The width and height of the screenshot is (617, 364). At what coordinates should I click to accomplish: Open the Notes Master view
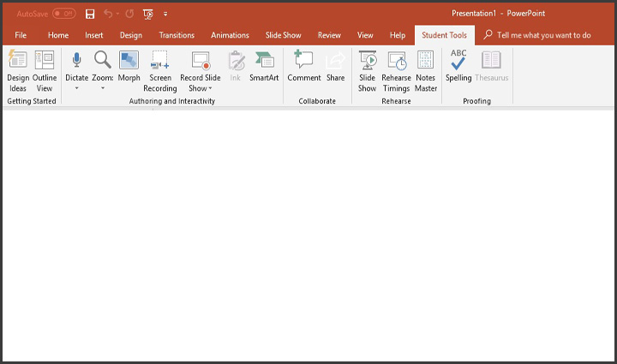(x=426, y=71)
